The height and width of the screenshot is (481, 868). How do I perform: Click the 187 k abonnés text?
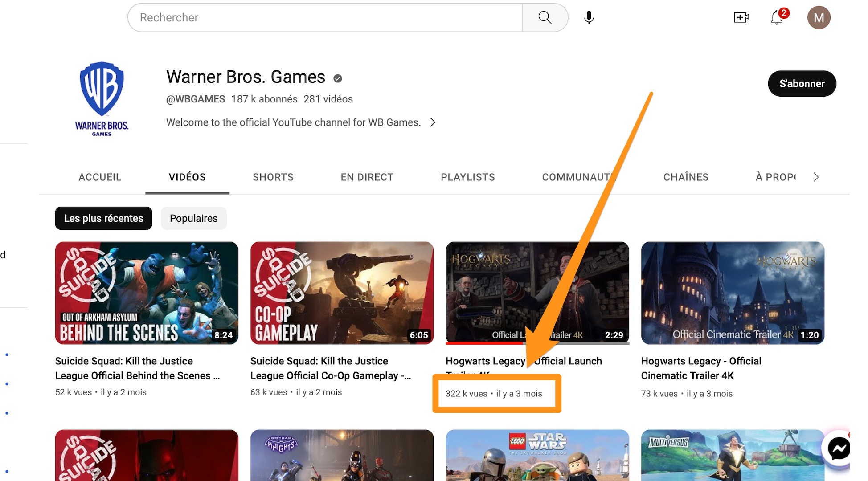click(x=264, y=99)
